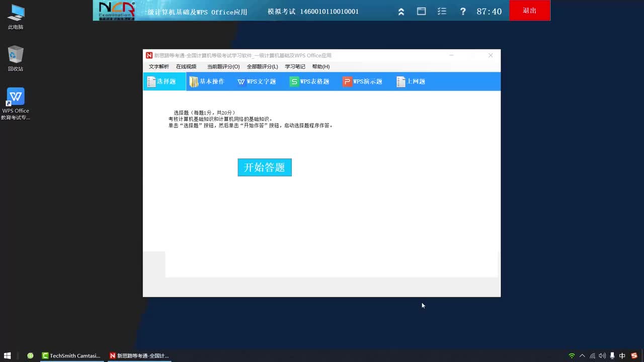This screenshot has width=644, height=362.
Task: Click the 开始答题 button
Action: (x=265, y=167)
